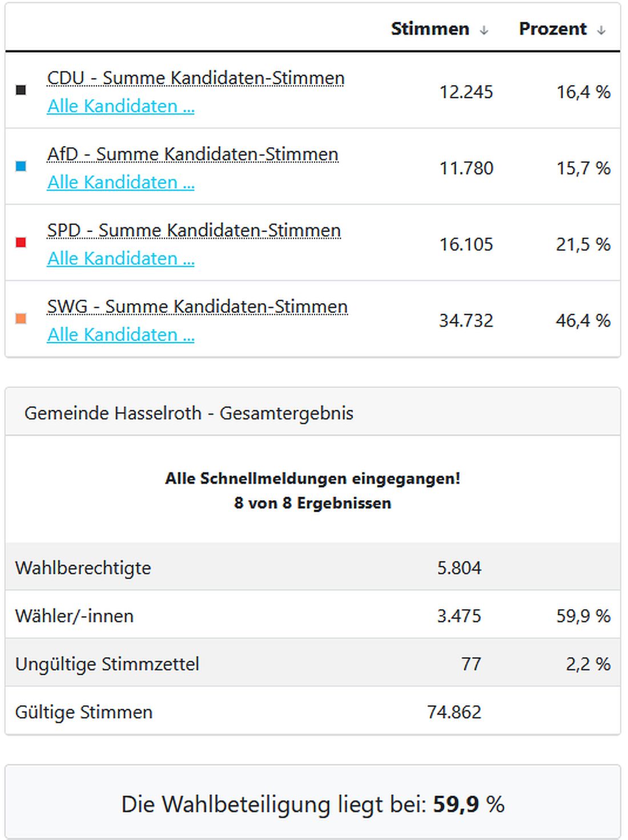The image size is (628, 840).
Task: Select the SWG Summe Kandidaten-Stimmen entry
Action: [x=197, y=307]
